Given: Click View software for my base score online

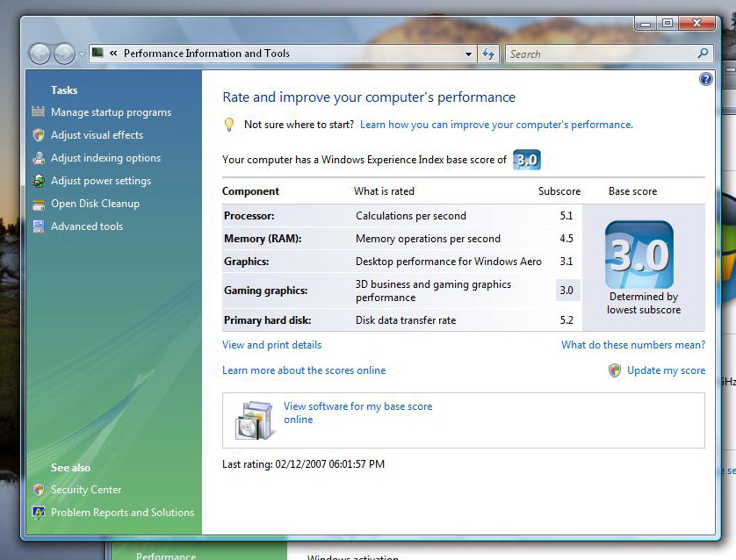Looking at the screenshot, I should tap(357, 413).
